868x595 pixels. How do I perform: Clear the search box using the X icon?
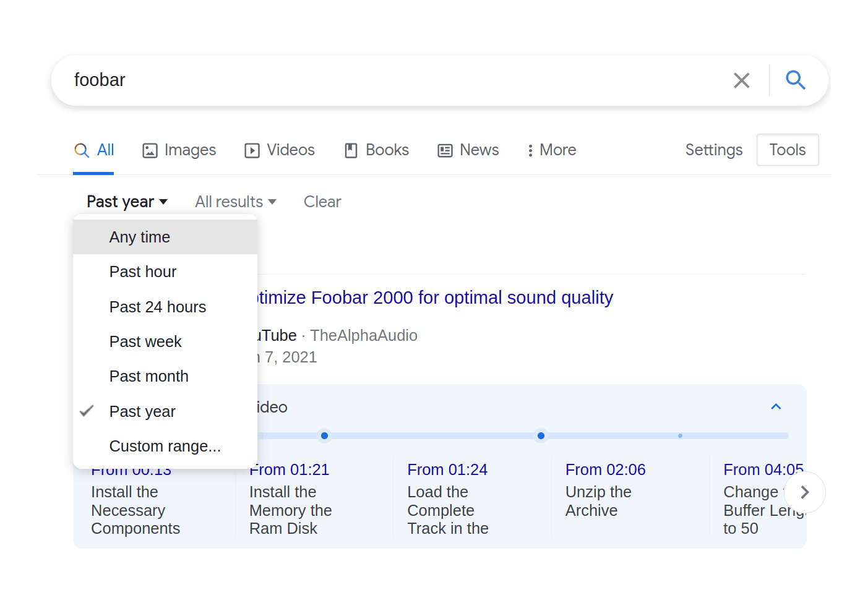741,80
